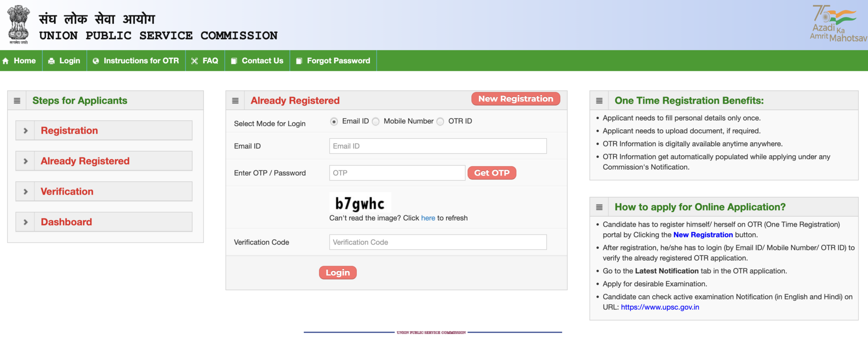This screenshot has width=868, height=338.
Task: Click the menu icon beside One Time Registration Benefits
Action: click(x=599, y=101)
